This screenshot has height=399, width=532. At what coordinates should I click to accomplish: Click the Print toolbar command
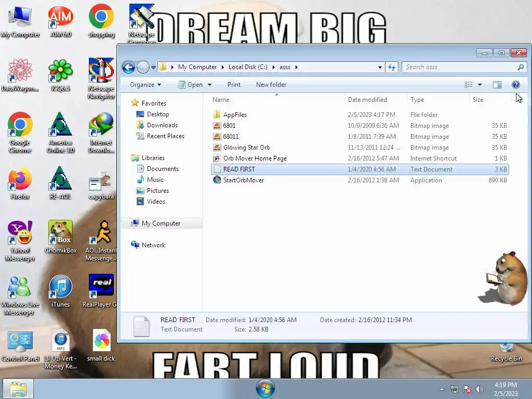(234, 85)
